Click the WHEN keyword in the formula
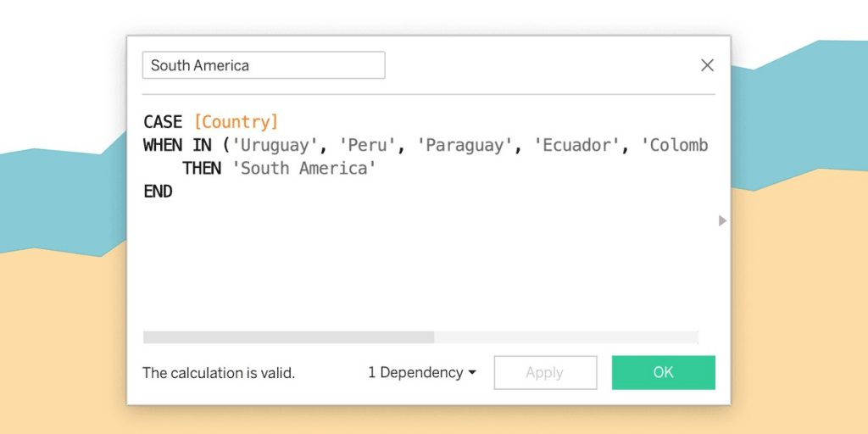 pyautogui.click(x=163, y=145)
